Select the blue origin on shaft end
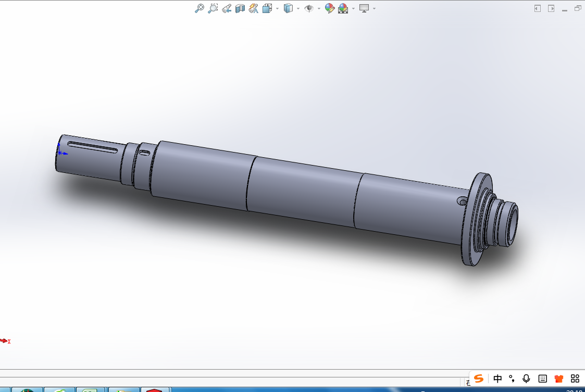Image resolution: width=585 pixels, height=392 pixels. 60,153
